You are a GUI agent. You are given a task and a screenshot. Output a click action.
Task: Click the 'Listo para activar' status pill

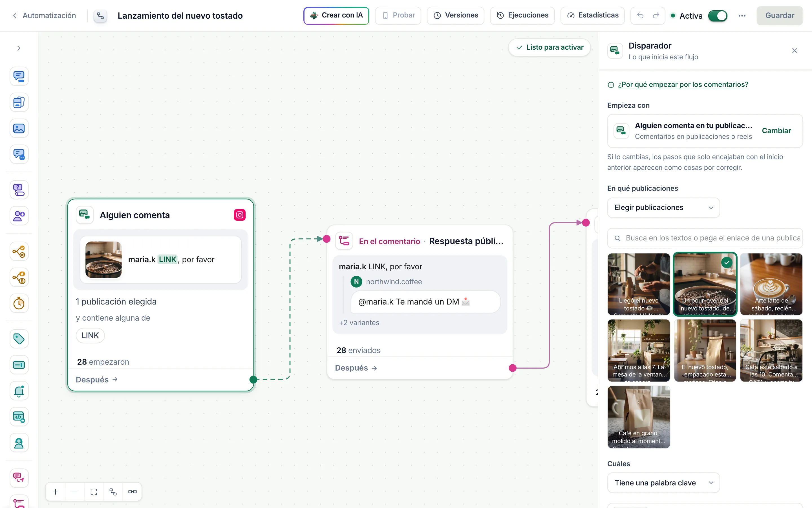click(549, 47)
